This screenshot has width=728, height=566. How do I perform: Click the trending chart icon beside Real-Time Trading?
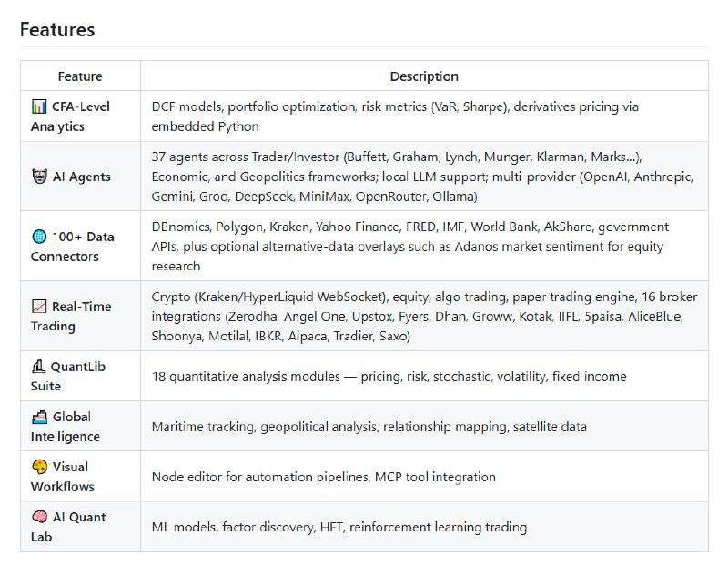pyautogui.click(x=39, y=307)
